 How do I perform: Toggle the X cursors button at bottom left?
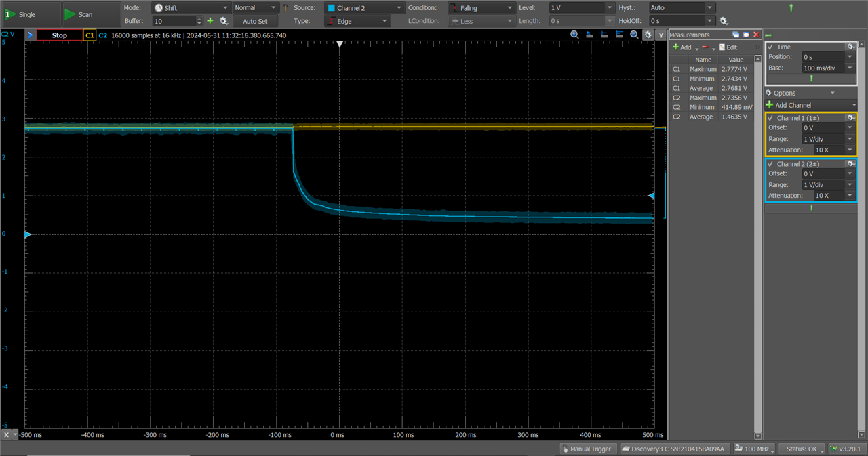[x=7, y=435]
